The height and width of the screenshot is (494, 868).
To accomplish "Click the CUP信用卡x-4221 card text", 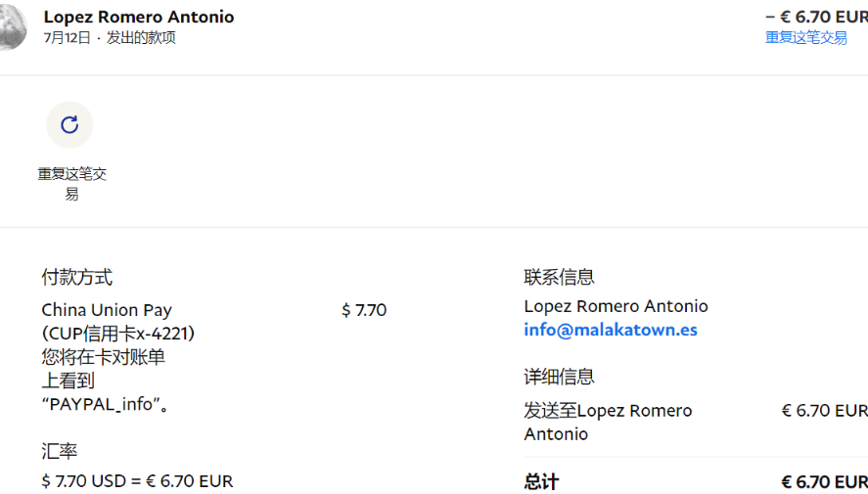I will click(118, 334).
